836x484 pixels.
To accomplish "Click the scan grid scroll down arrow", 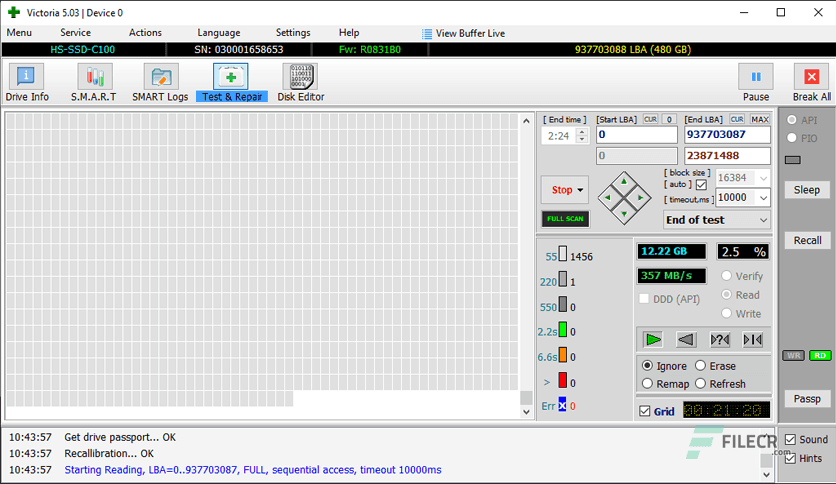I will coord(526,412).
